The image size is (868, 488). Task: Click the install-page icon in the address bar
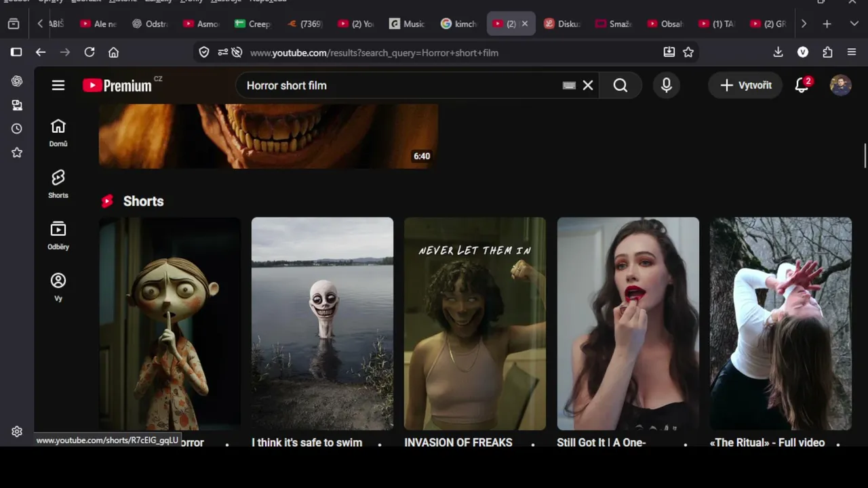tap(669, 52)
